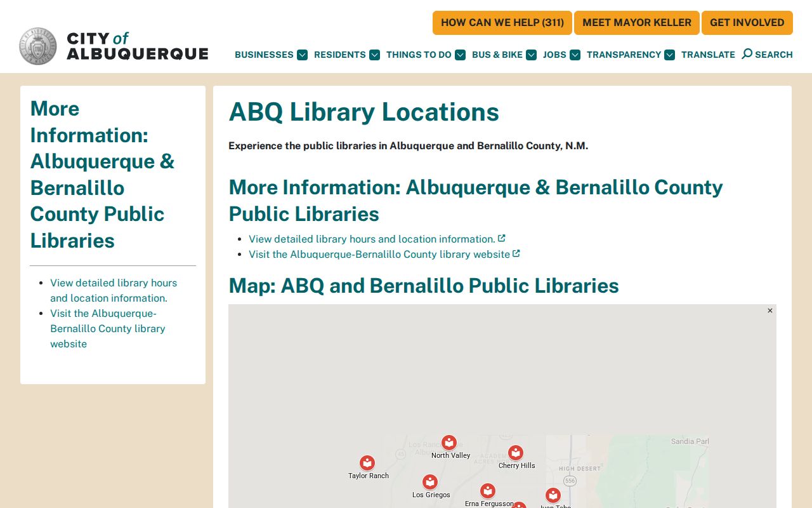The height and width of the screenshot is (508, 812).
Task: Select the Juan Tabo library map marker
Action: click(x=553, y=495)
